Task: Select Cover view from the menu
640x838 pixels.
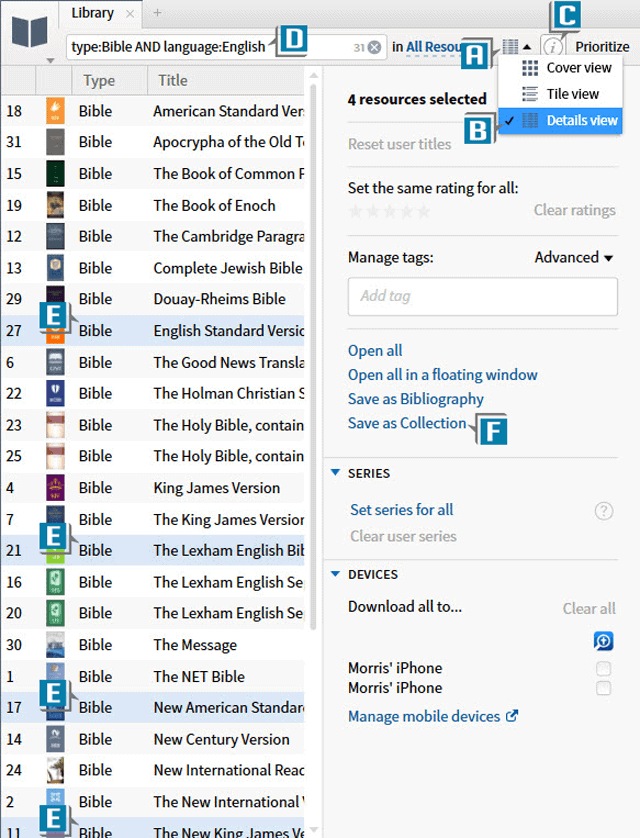Action: (x=578, y=68)
